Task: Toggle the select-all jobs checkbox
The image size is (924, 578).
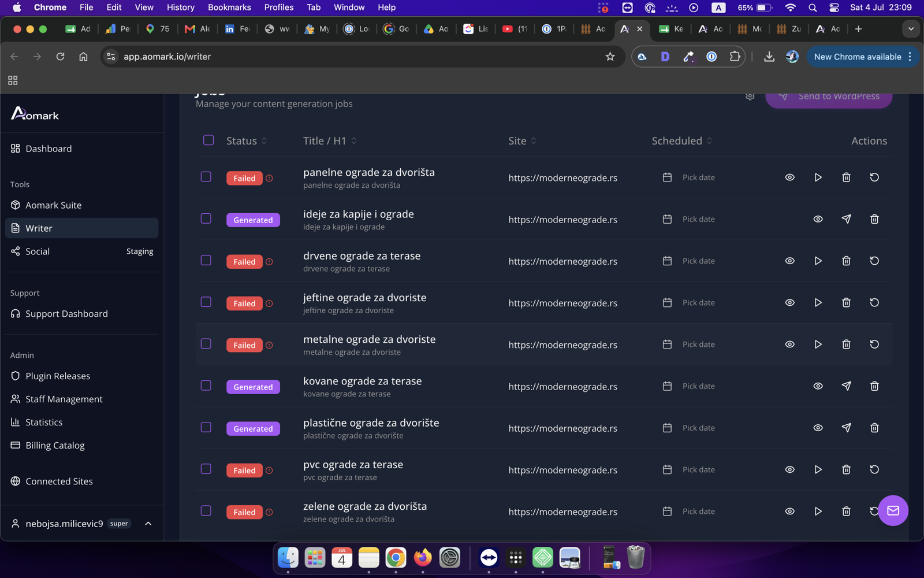Action: (x=208, y=140)
